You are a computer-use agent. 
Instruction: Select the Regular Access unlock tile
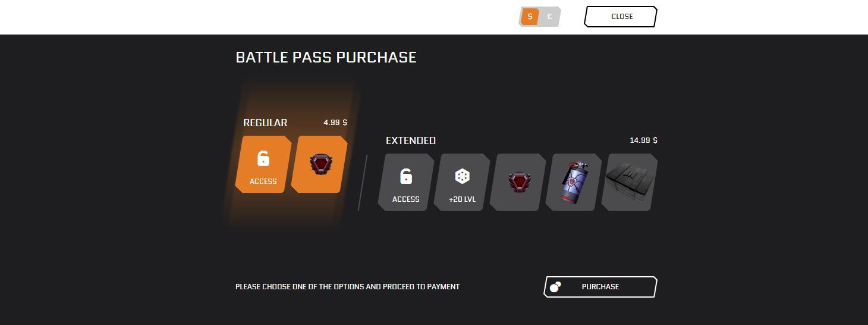point(263,164)
